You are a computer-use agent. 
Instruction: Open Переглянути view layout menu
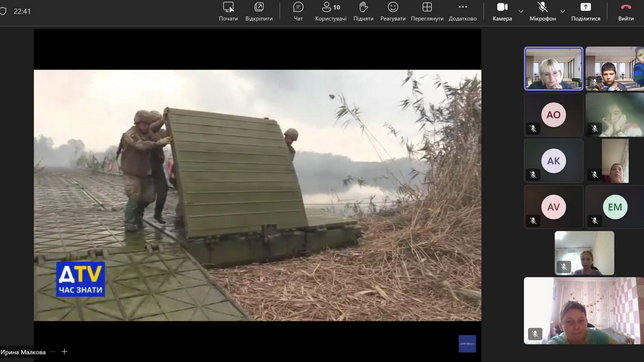427,12
